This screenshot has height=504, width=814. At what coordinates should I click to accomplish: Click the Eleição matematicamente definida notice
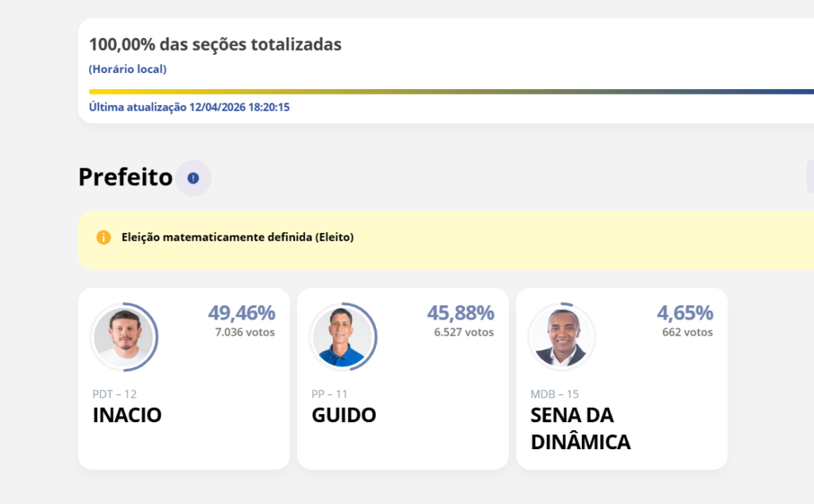click(x=238, y=237)
